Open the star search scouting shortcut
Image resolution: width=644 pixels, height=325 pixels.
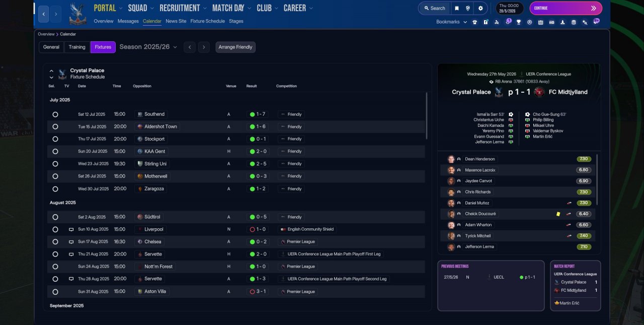(x=585, y=22)
